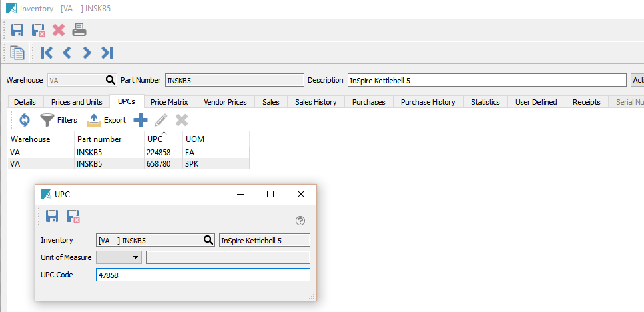
Task: Save the UPC dialog entry
Action: [52, 216]
